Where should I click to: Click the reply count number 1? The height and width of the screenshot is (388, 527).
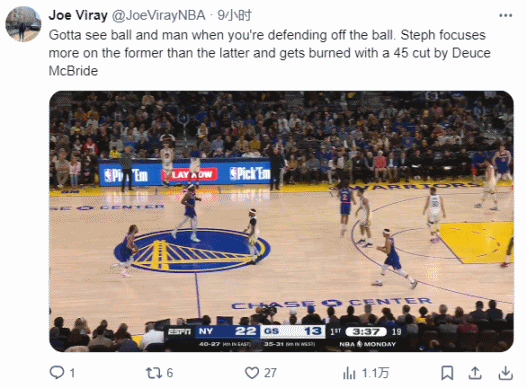(72, 373)
